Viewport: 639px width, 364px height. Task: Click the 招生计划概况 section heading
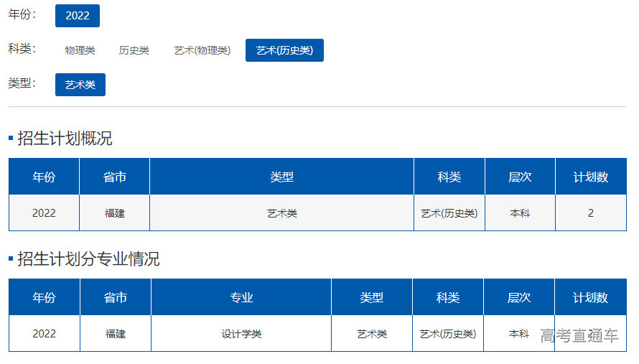click(x=65, y=139)
